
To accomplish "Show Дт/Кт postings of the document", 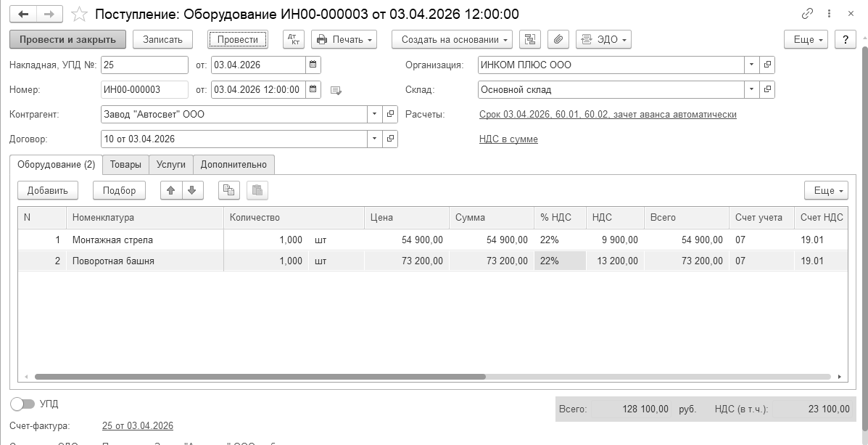I will click(x=294, y=39).
